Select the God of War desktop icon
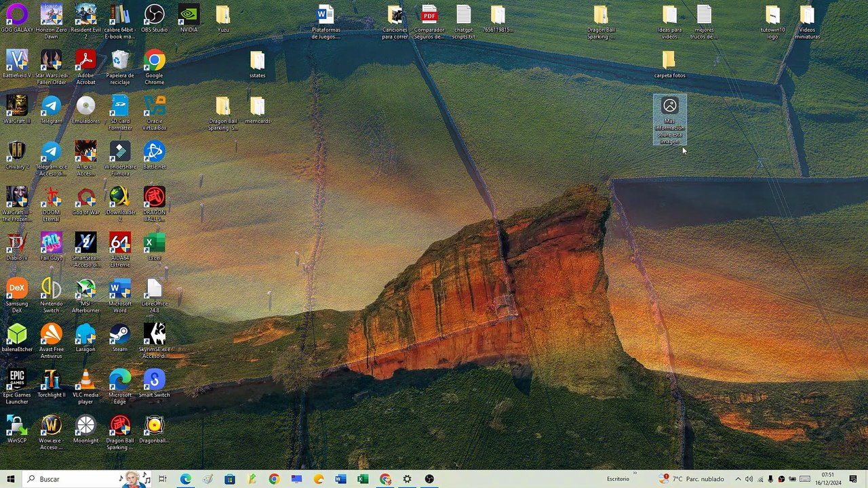The height and width of the screenshot is (488, 868). pos(85,201)
